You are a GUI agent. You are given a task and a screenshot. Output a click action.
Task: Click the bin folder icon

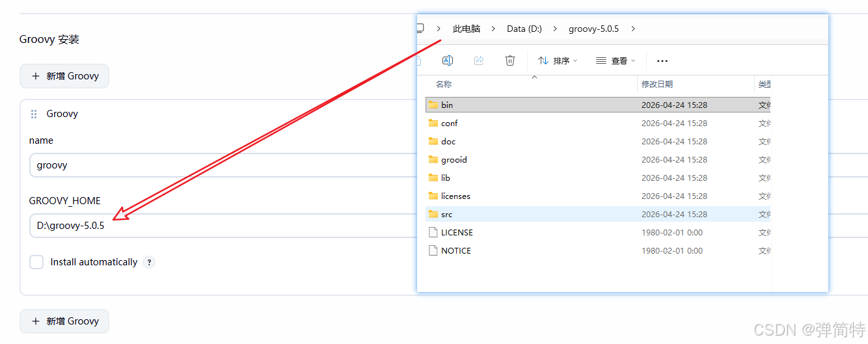pos(433,105)
